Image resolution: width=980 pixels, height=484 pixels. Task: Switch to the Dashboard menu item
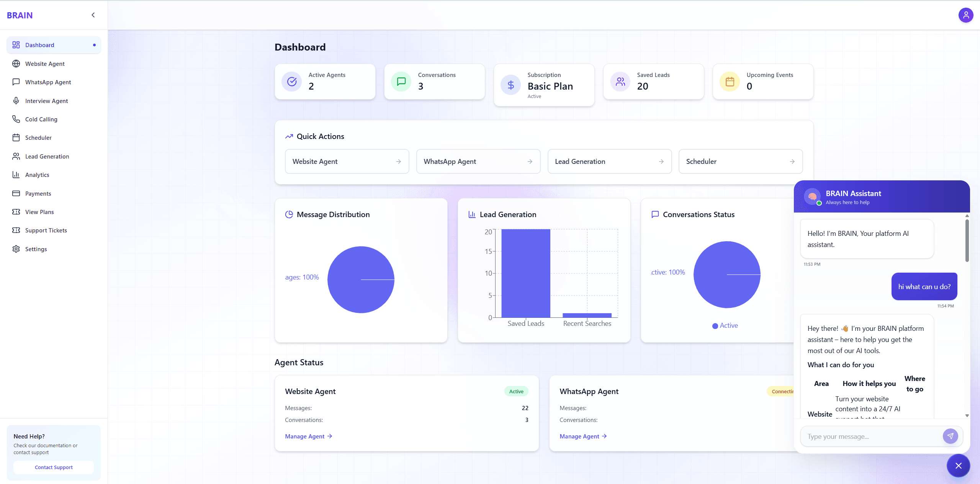pos(39,45)
